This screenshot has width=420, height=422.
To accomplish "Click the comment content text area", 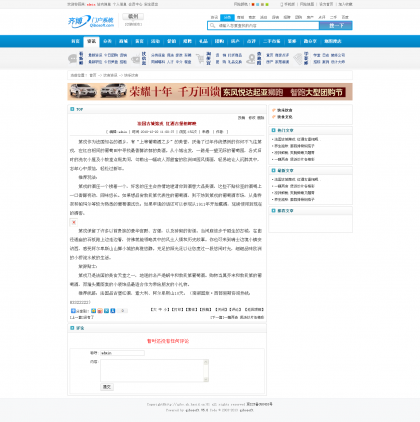I will pos(152,370).
